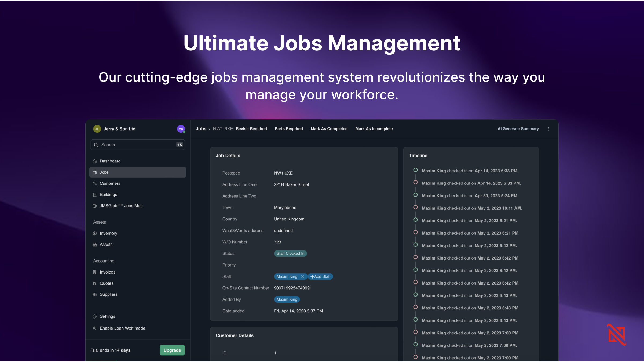
Task: Open Invoices via the document icon
Action: [95, 272]
